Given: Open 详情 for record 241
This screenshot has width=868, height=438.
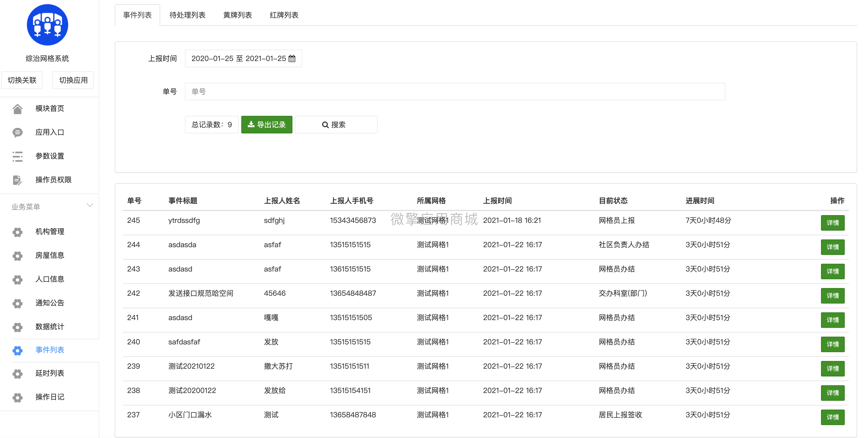Looking at the screenshot, I should pyautogui.click(x=833, y=320).
